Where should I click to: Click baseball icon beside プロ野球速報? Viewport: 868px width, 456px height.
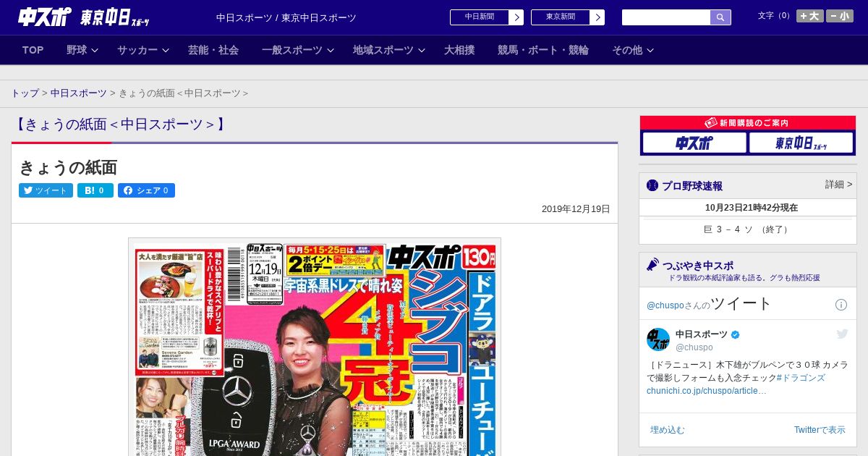[x=652, y=185]
